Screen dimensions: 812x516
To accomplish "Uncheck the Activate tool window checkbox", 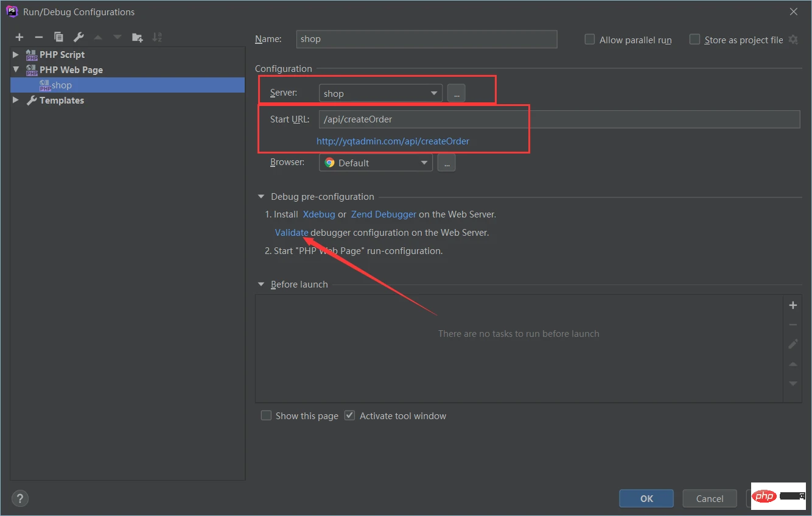I will coord(349,415).
